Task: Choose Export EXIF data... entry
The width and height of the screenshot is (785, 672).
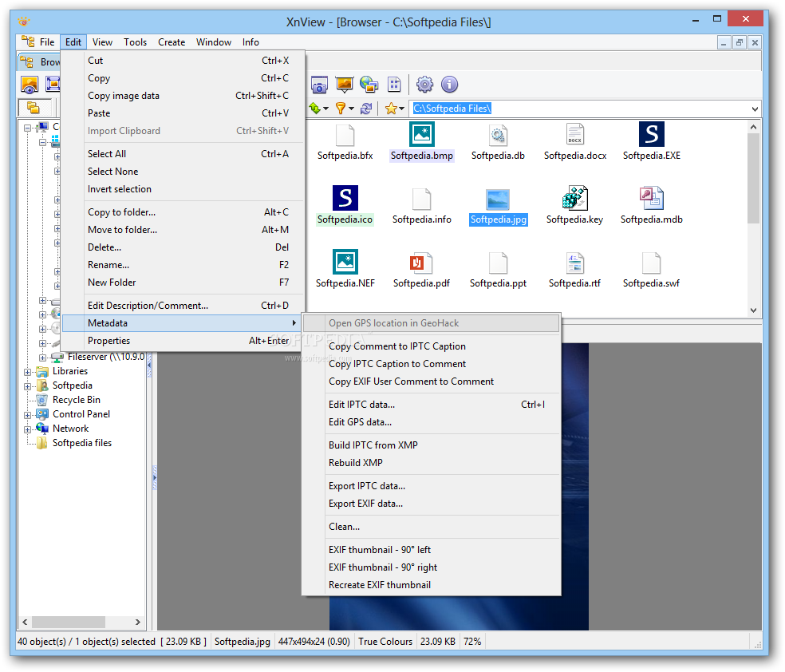Action: point(431,504)
